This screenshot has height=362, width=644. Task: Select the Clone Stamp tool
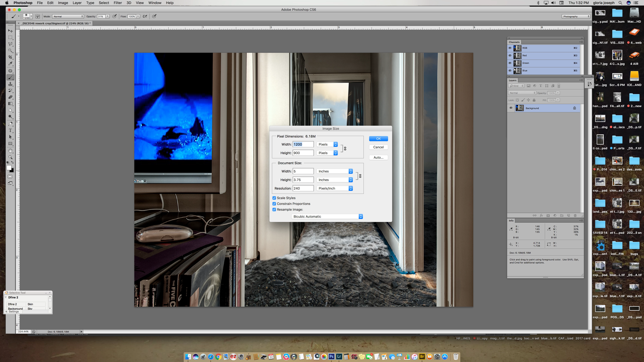click(x=10, y=84)
